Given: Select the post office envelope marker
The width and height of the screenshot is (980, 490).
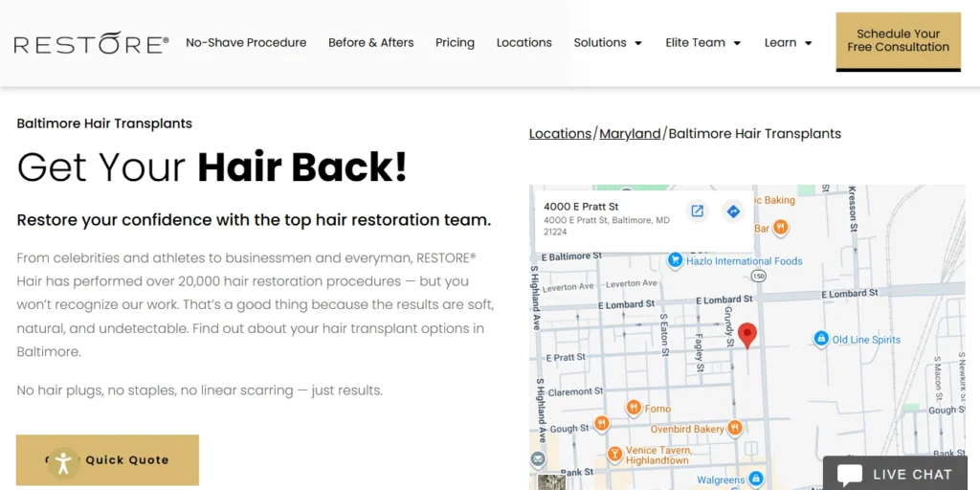Looking at the screenshot, I should point(538,460).
